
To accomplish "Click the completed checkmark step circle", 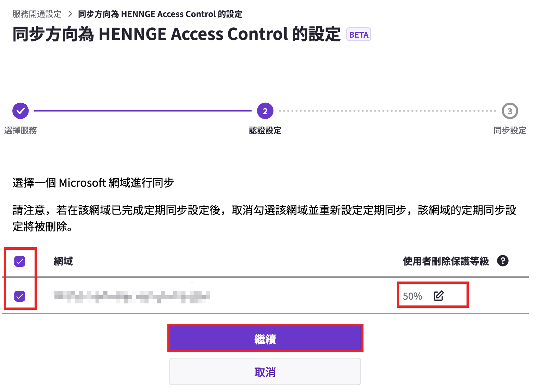I will tap(21, 111).
